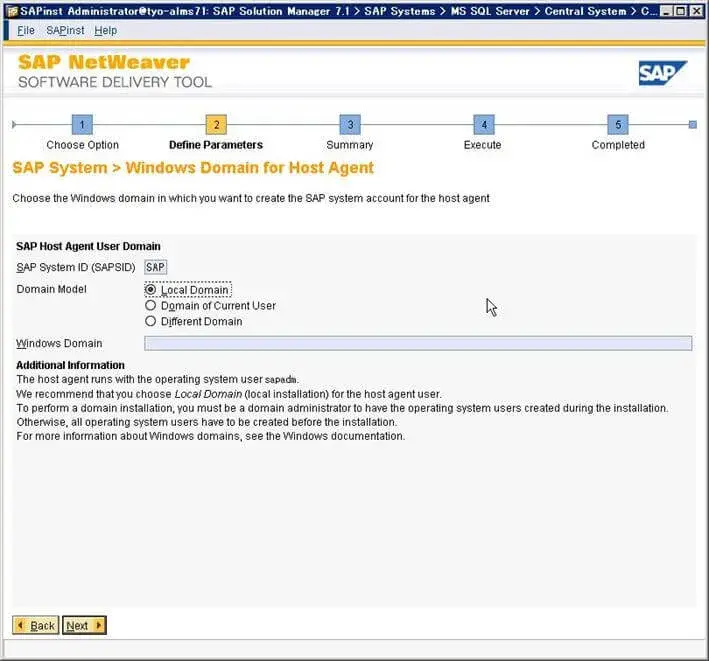
Task: Click the SAP NetWeaver title text
Action: point(104,62)
